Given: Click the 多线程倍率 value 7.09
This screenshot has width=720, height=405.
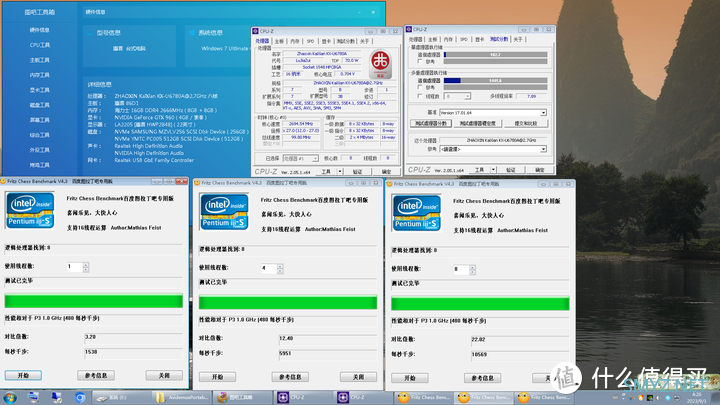Looking at the screenshot, I should (x=531, y=96).
